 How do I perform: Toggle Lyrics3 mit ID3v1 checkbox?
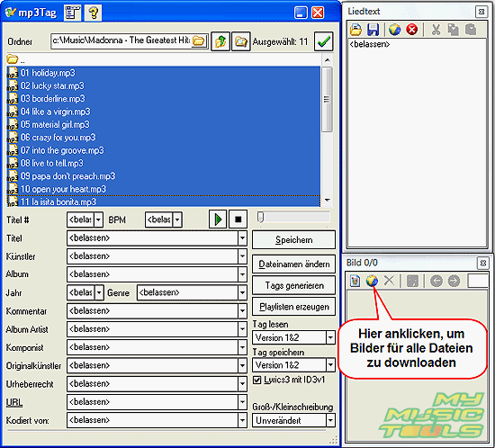click(257, 380)
